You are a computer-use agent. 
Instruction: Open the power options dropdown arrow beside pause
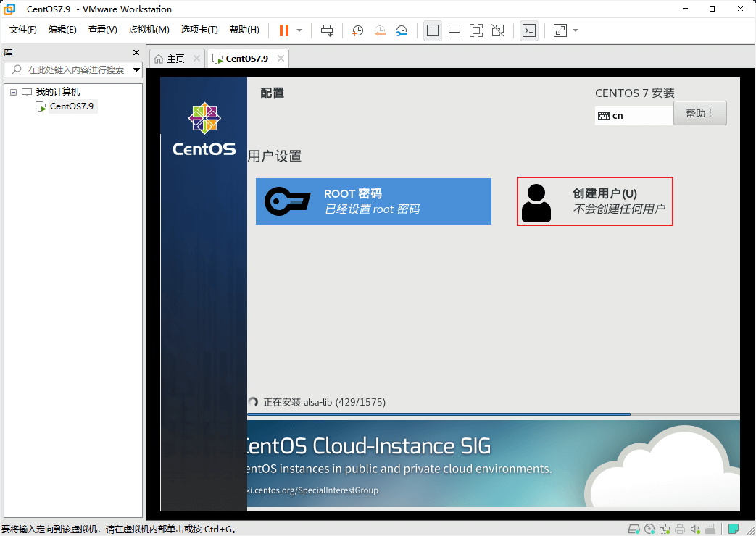tap(299, 30)
